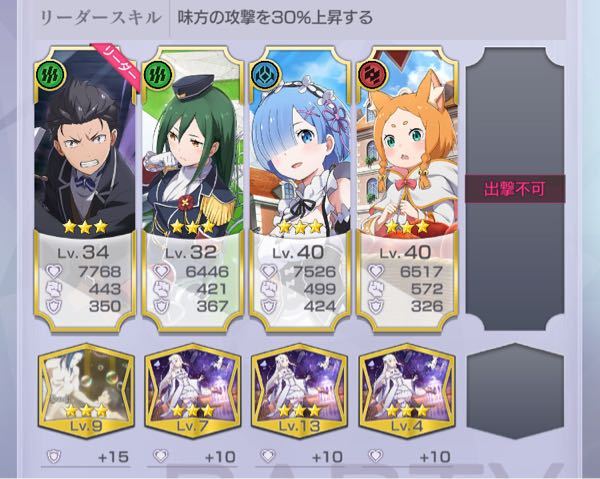This screenshot has height=479, width=600.
Task: Tap the green wind element icon on leader card
Action: 50,75
